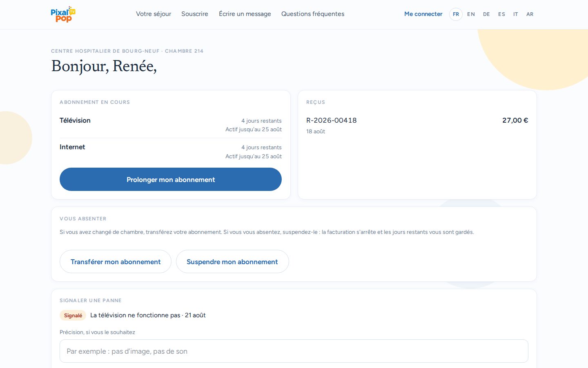Viewport: 588px width, 368px height.
Task: Select the FR language option
Action: (x=456, y=14)
